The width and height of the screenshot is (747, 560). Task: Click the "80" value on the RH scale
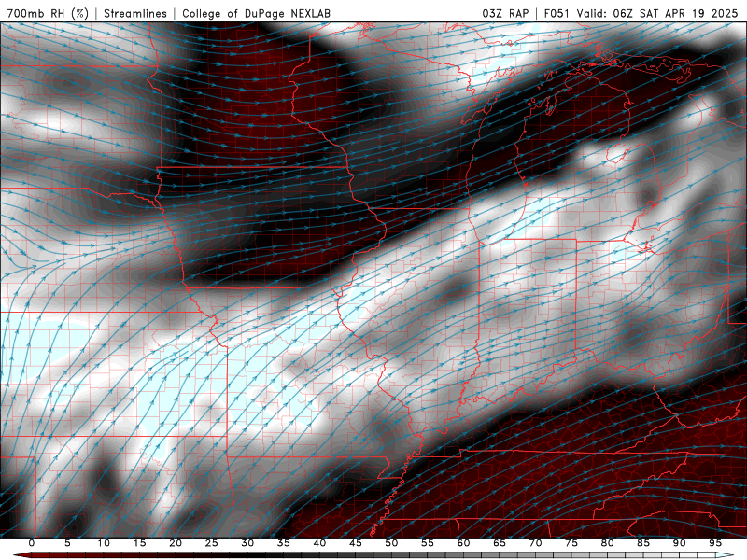608,543
